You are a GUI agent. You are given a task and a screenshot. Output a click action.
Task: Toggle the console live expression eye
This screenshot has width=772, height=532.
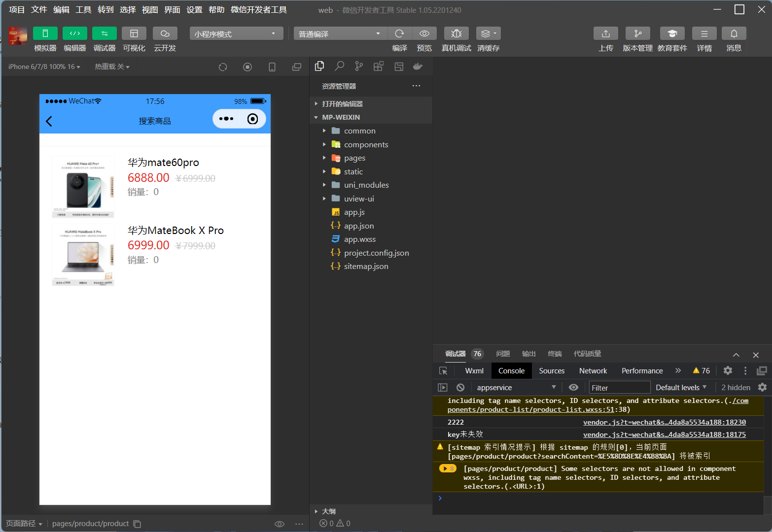click(573, 388)
